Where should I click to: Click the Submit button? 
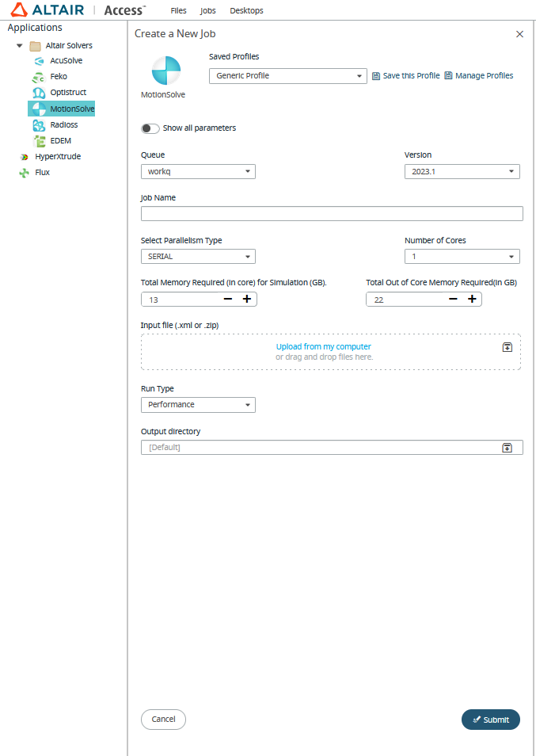pos(490,720)
